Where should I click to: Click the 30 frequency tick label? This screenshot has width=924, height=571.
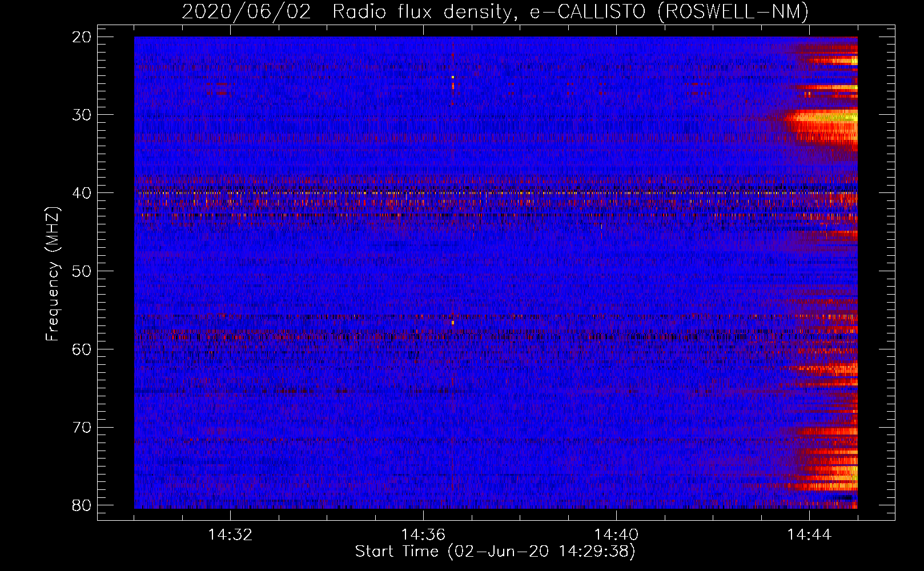[82, 115]
